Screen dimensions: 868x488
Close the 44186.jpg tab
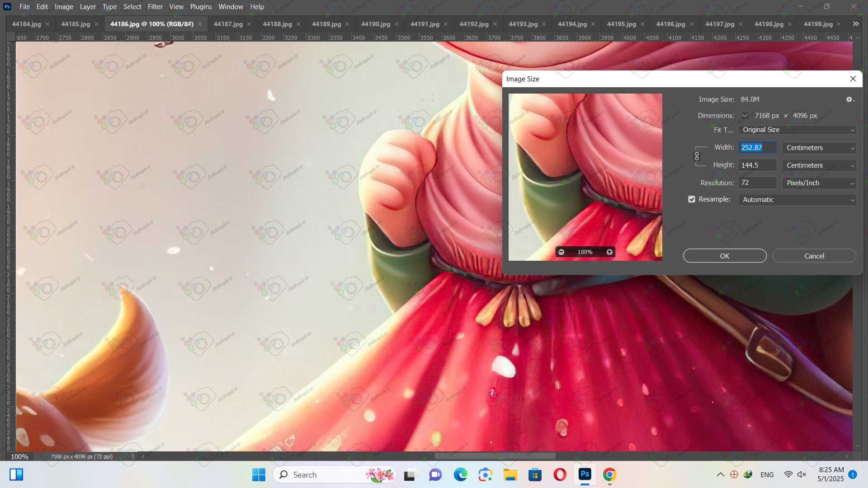pyautogui.click(x=200, y=24)
